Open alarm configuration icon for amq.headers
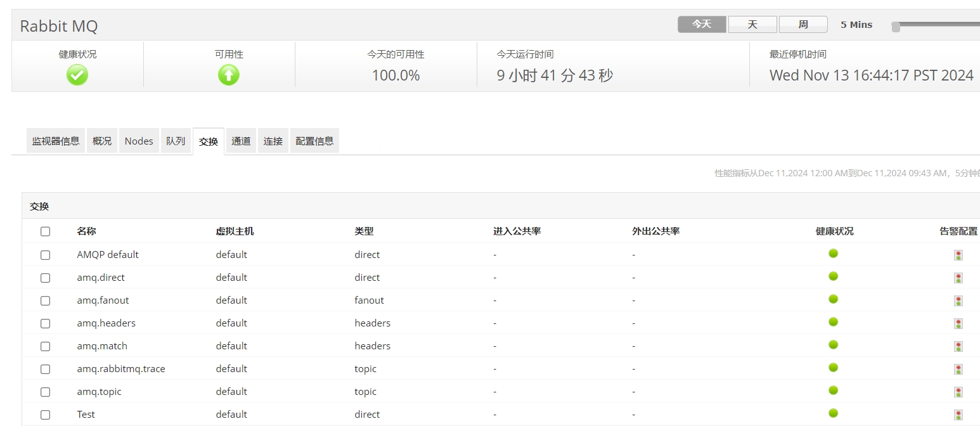980x426 pixels. point(958,323)
